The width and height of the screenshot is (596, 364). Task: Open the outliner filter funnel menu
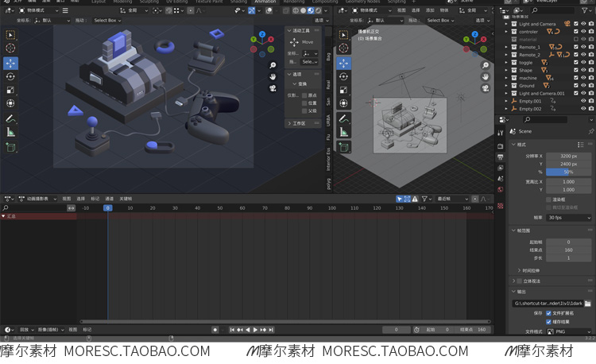[x=586, y=10]
